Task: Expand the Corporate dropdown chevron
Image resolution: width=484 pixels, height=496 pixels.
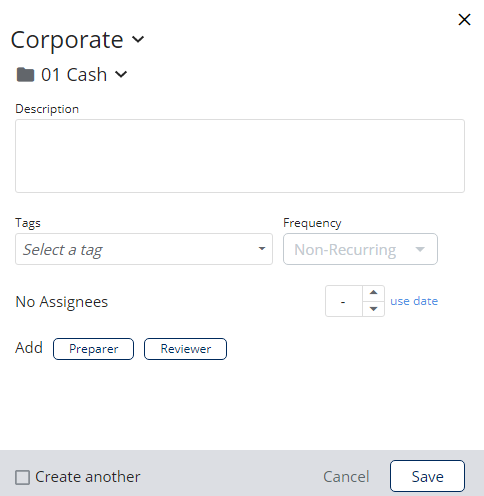Action: pyautogui.click(x=138, y=39)
